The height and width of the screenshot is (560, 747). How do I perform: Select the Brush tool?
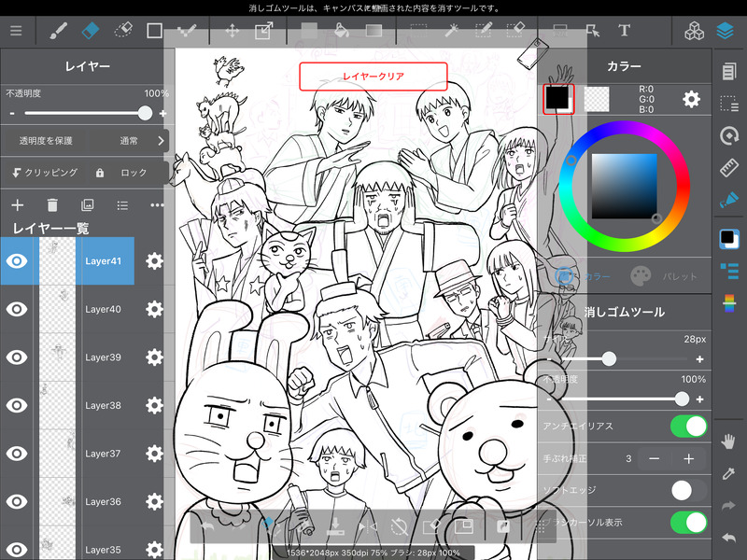tap(58, 31)
